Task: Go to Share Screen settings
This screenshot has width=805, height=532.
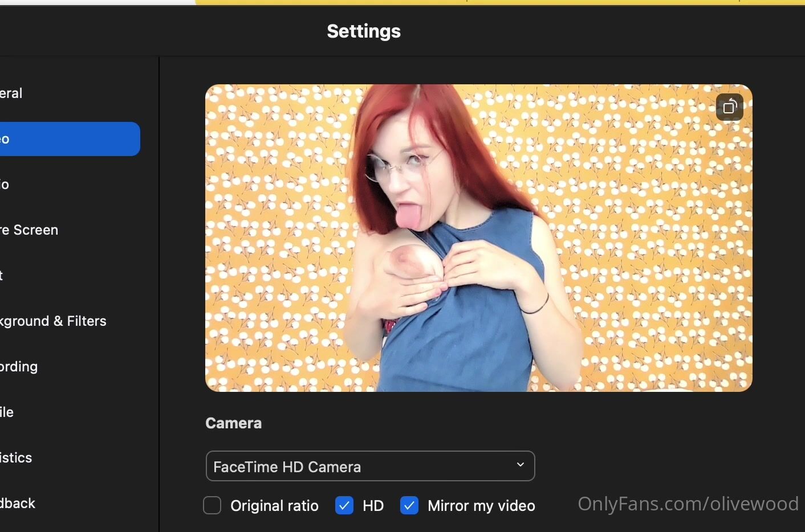Action: 30,230
